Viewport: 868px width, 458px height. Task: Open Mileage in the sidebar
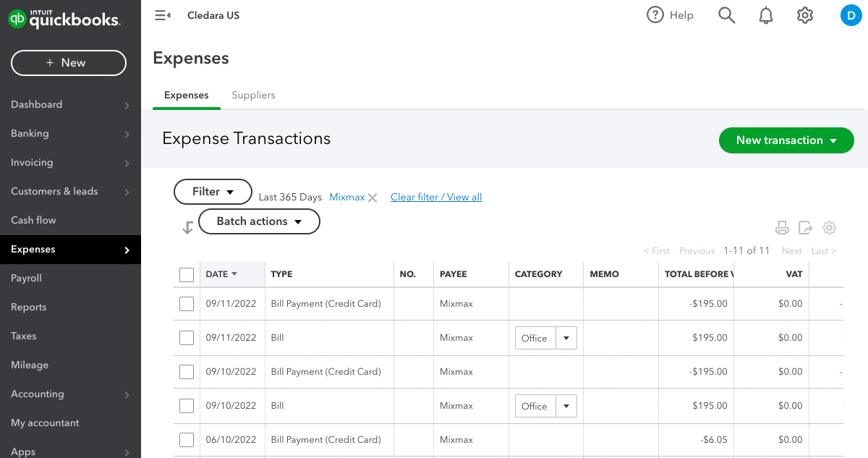click(30, 365)
